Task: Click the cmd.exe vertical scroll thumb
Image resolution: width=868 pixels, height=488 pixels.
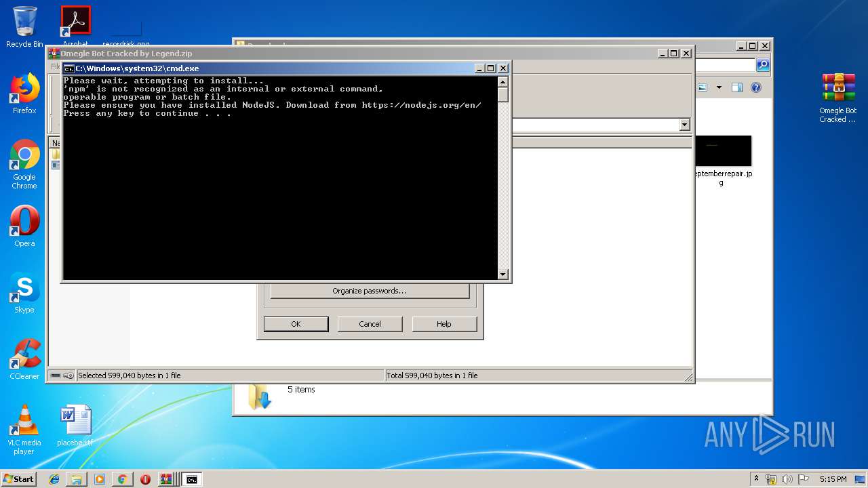Action: tap(502, 94)
